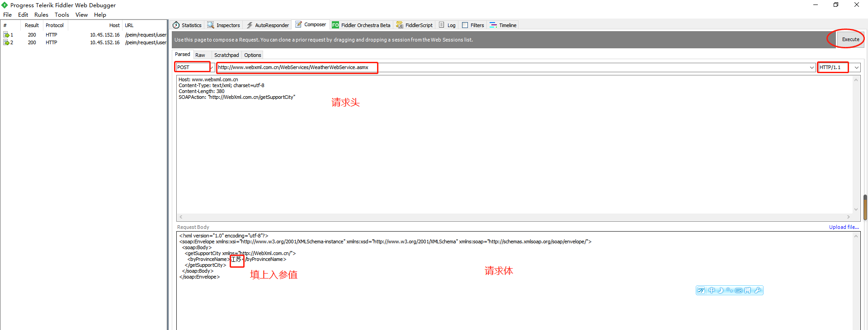Image resolution: width=868 pixels, height=330 pixels.
Task: Sort sessions by Protocol column header
Action: click(55, 25)
